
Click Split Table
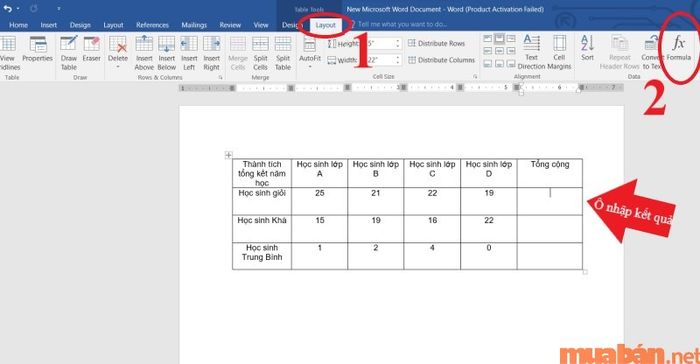click(x=283, y=53)
